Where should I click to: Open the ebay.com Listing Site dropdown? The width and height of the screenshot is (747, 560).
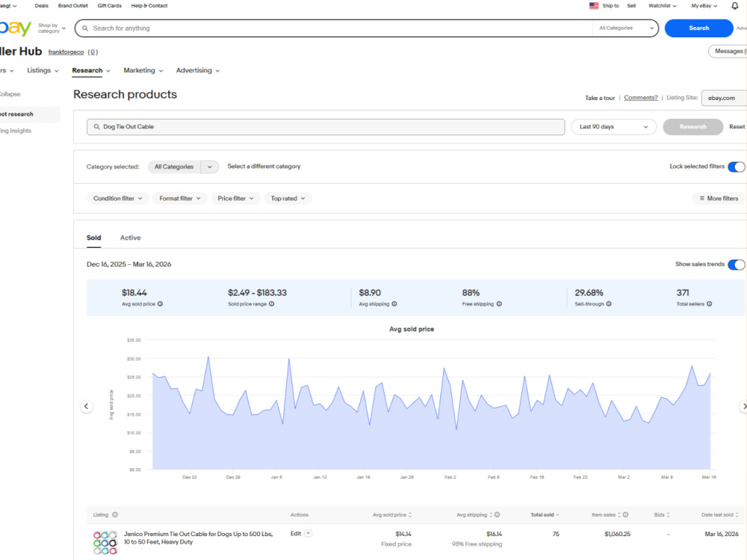point(724,98)
